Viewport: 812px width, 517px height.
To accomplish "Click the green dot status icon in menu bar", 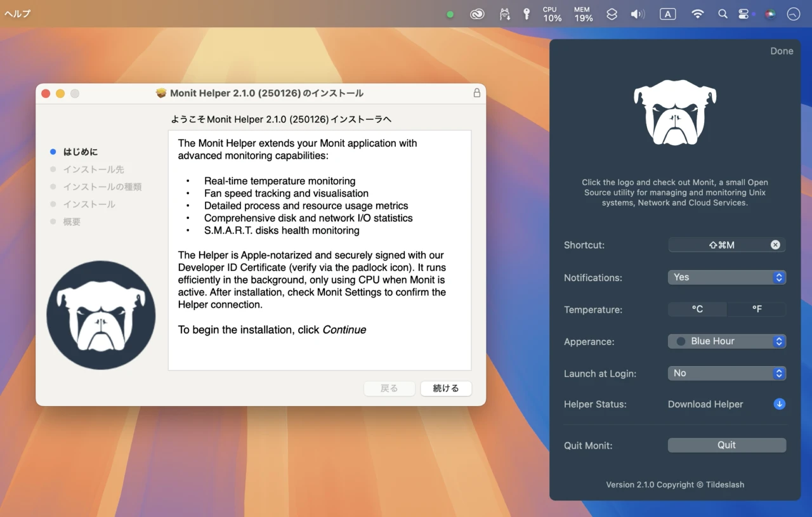I will [x=450, y=14].
